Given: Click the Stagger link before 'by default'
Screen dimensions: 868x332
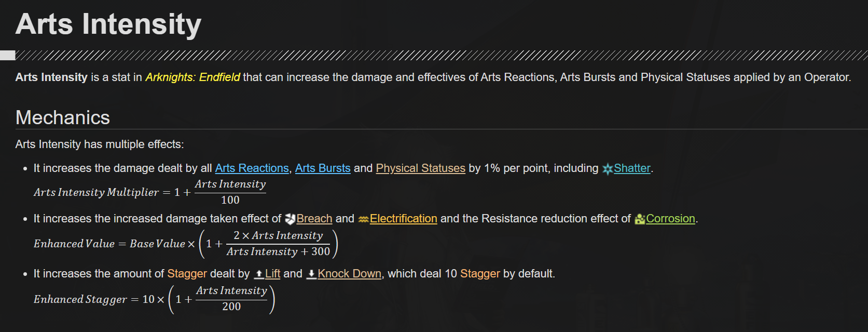Looking at the screenshot, I should pos(480,274).
